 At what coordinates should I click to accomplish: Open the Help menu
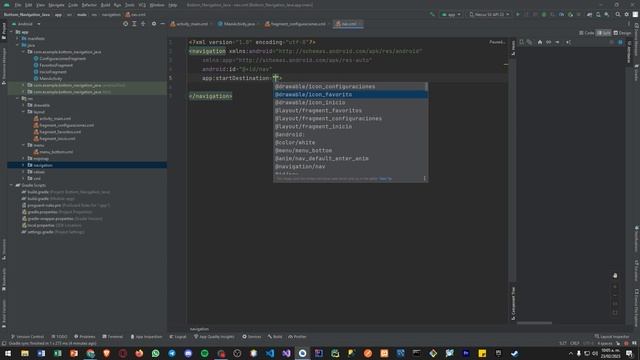(173, 5)
